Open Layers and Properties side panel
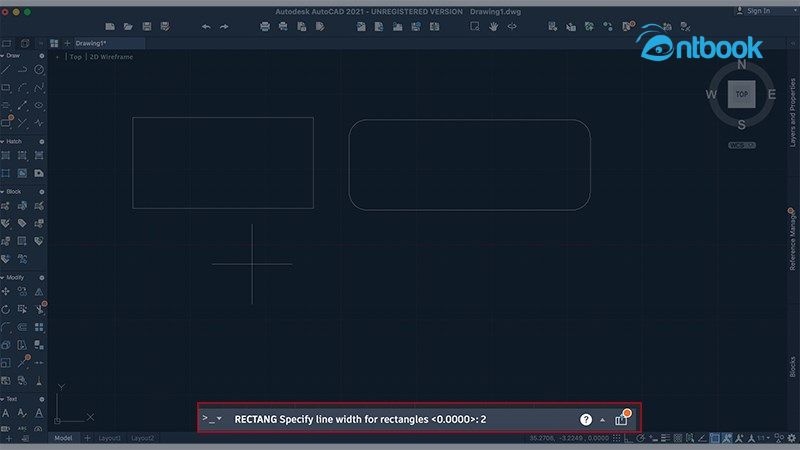The width and height of the screenshot is (800, 450). [792, 112]
